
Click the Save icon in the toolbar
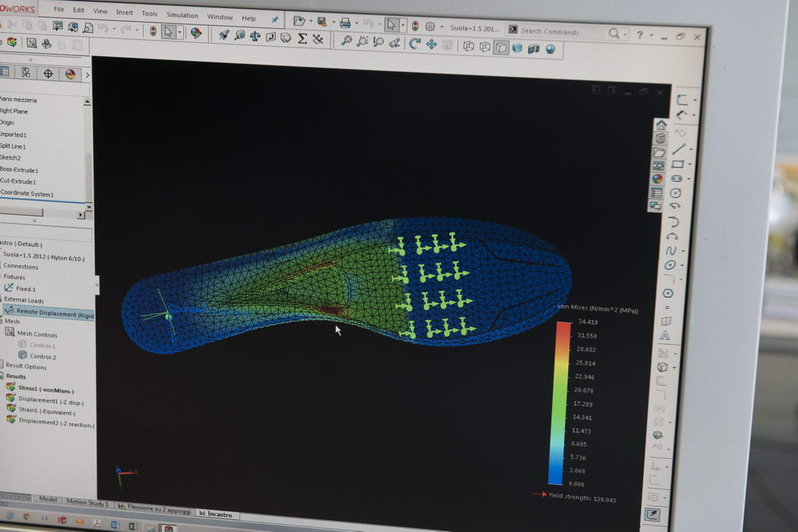(x=322, y=21)
